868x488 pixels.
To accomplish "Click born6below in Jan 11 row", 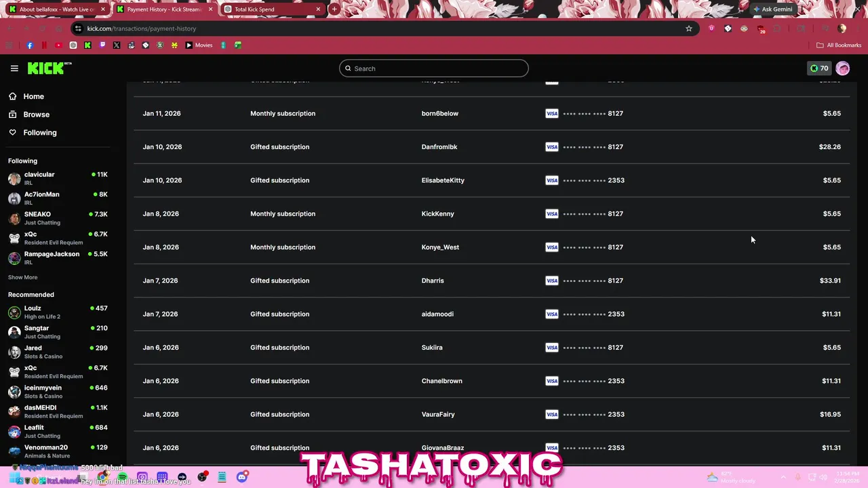I will click(439, 113).
